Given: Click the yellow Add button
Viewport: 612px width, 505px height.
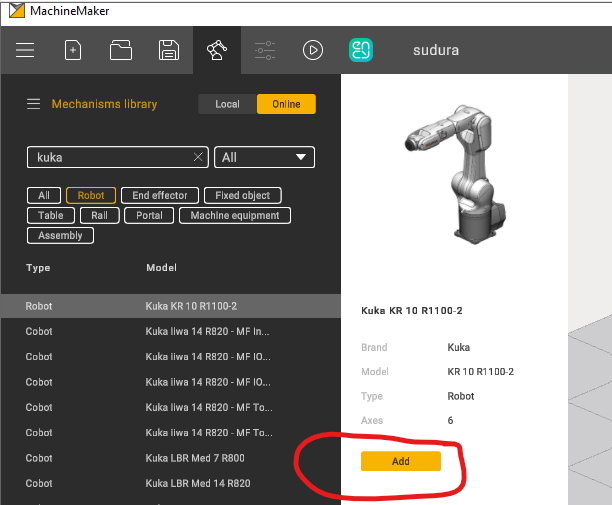Looking at the screenshot, I should click(400, 461).
